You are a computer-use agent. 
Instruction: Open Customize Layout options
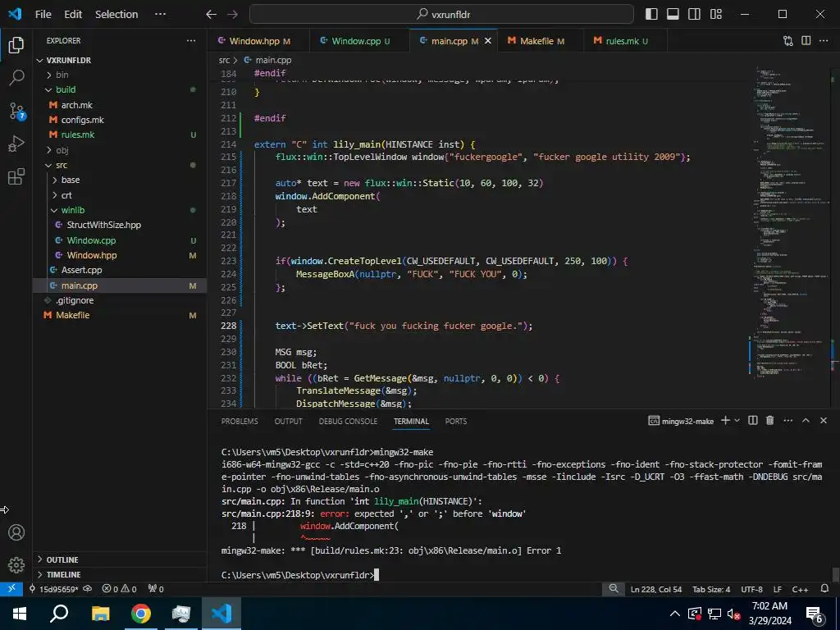click(x=715, y=14)
